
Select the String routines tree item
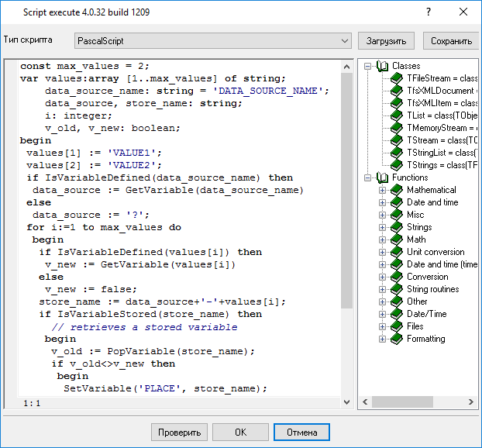click(433, 289)
